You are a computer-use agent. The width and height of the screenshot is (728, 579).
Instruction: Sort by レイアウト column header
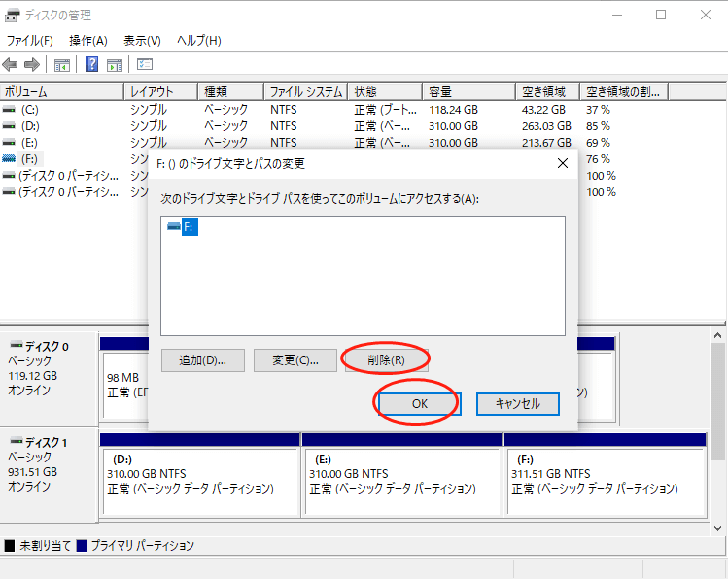[x=161, y=92]
